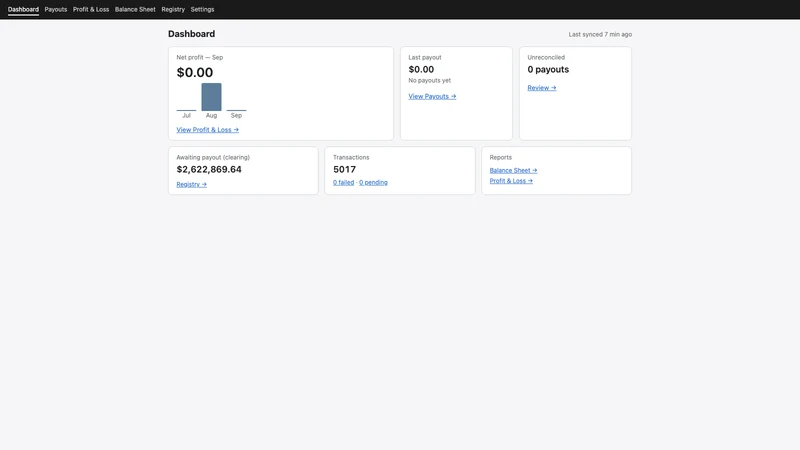Screen dimensions: 800x450
Task: Open Settings from the top navigation
Action: (203, 9)
